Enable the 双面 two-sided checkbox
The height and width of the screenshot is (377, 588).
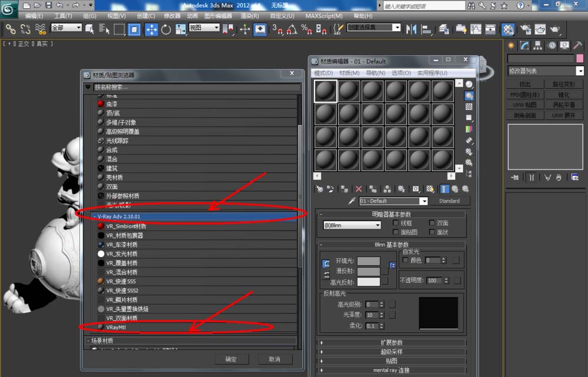(432, 223)
